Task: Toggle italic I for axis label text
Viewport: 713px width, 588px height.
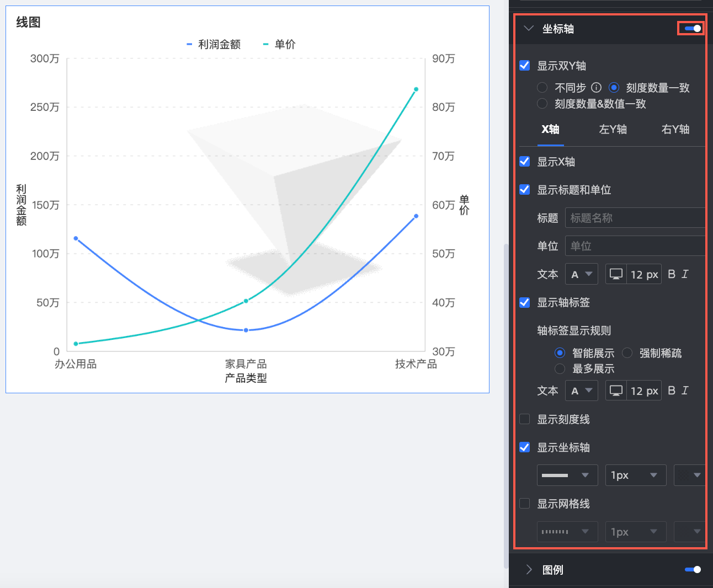Action: 685,390
